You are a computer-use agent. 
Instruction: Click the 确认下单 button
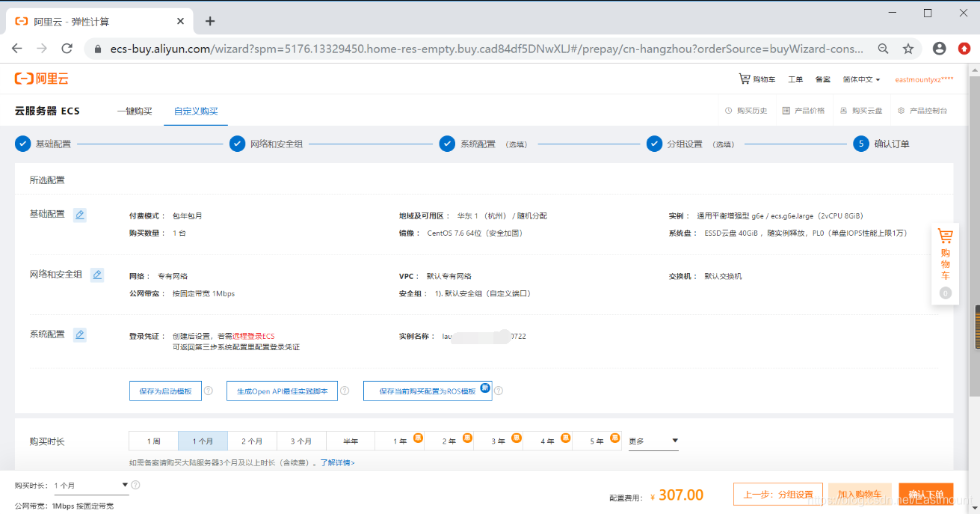(x=925, y=494)
